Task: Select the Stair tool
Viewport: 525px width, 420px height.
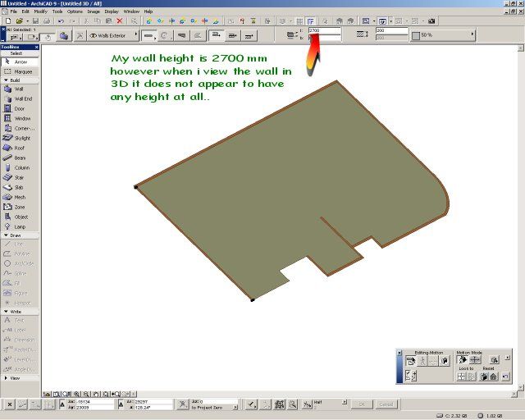Action: pyautogui.click(x=20, y=177)
